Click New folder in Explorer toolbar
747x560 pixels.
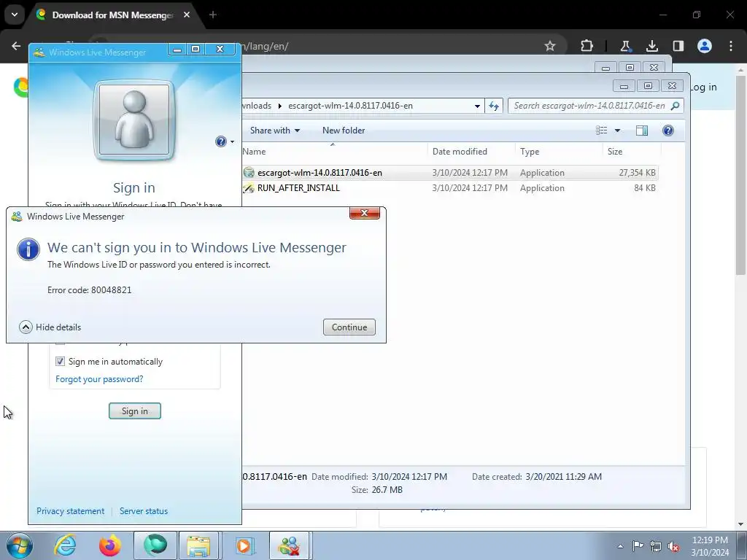pos(344,131)
